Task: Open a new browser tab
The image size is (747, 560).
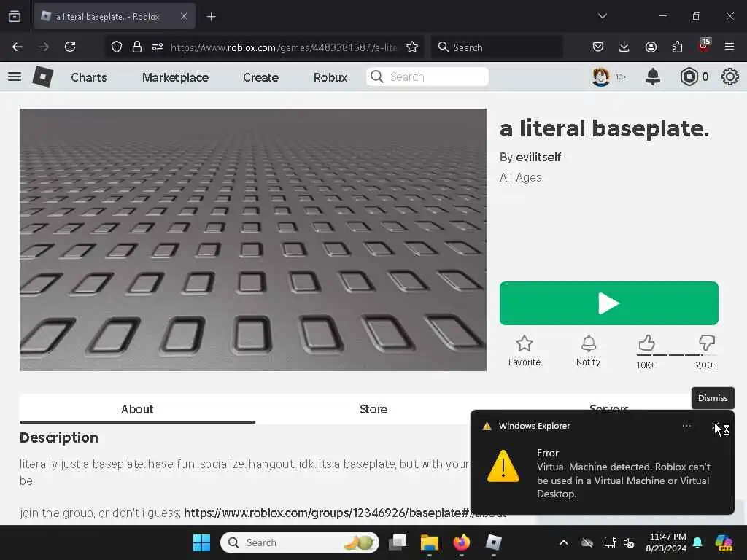Action: [x=211, y=17]
